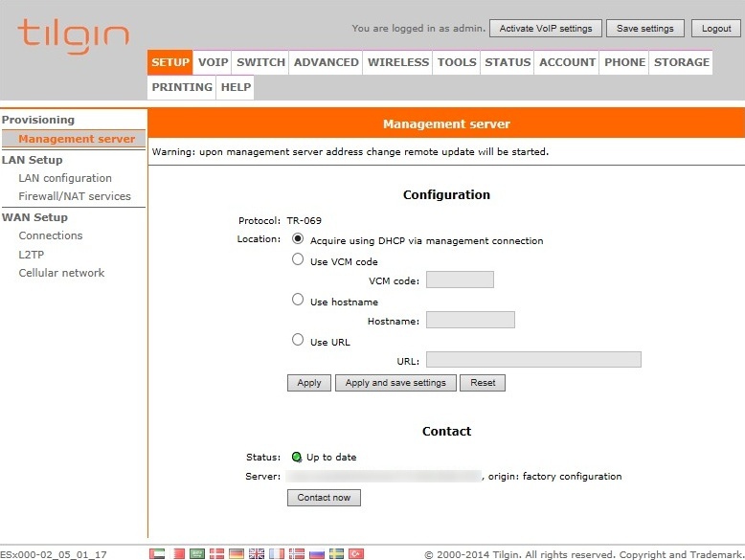The height and width of the screenshot is (560, 745).
Task: Click the Apply button
Action: (x=309, y=383)
